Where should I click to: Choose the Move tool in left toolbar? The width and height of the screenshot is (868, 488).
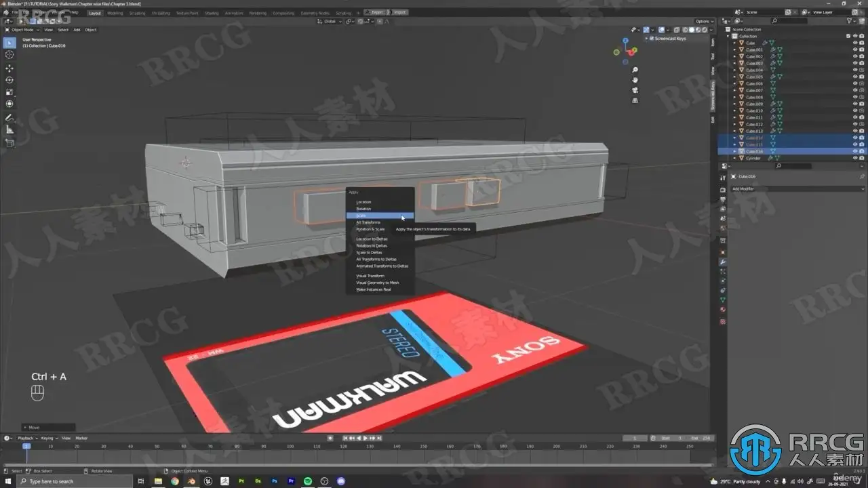[x=9, y=68]
